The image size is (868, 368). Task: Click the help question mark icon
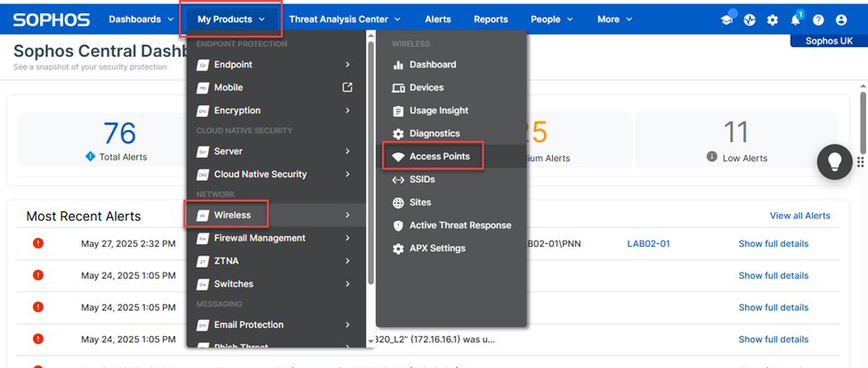coord(818,20)
